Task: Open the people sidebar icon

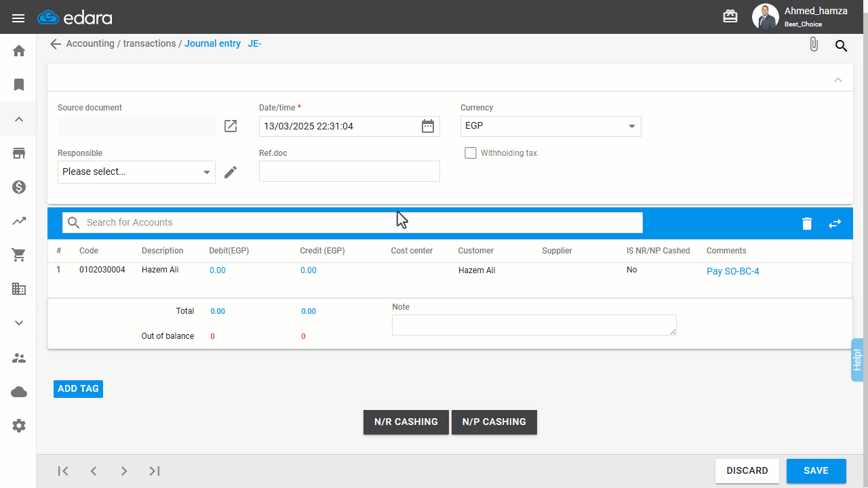Action: (19, 358)
